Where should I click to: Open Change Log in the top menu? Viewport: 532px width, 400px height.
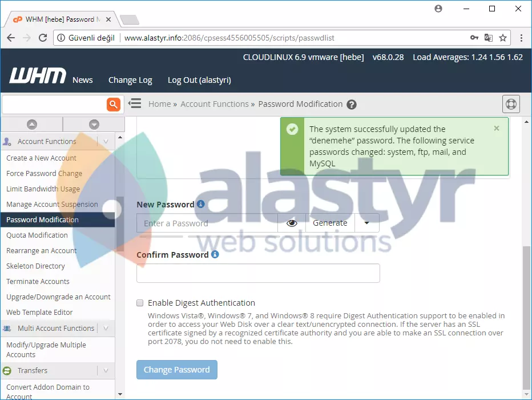coord(130,80)
